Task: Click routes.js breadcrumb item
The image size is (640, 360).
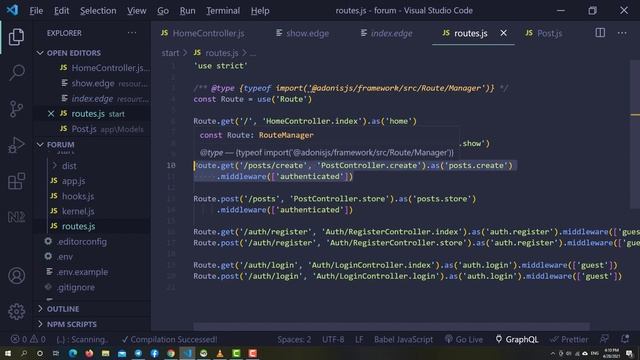Action: [x=216, y=53]
